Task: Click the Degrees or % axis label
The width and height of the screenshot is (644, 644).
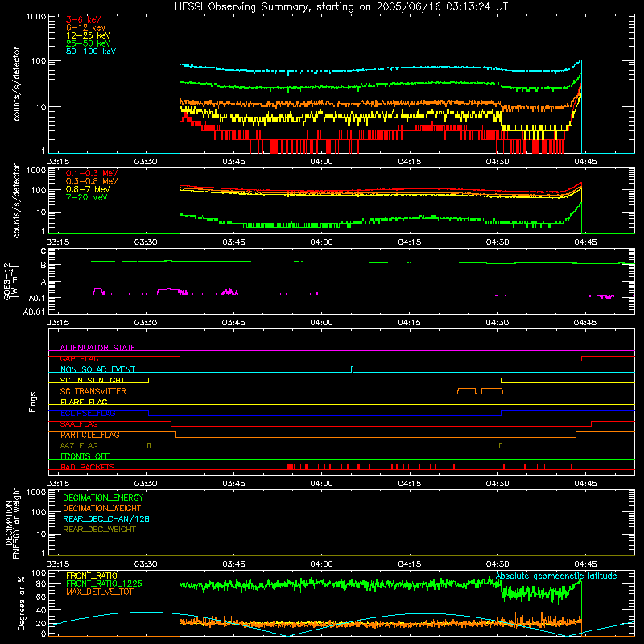Action: click(x=21, y=603)
